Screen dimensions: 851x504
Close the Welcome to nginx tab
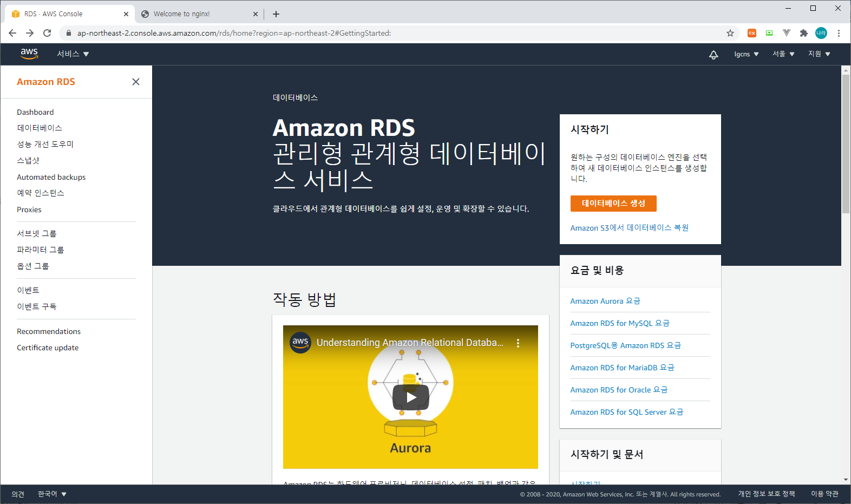tap(256, 14)
